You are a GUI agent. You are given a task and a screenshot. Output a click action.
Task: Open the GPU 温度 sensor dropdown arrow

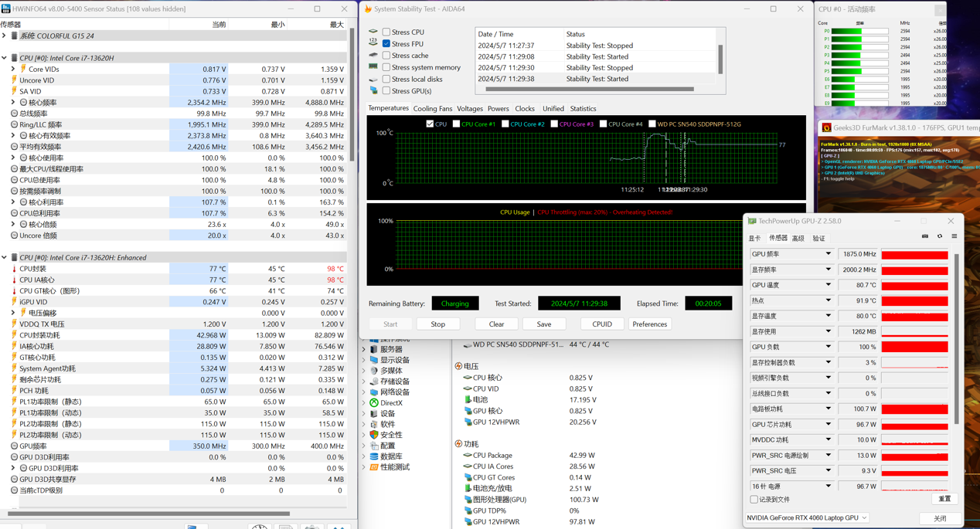[x=828, y=285]
